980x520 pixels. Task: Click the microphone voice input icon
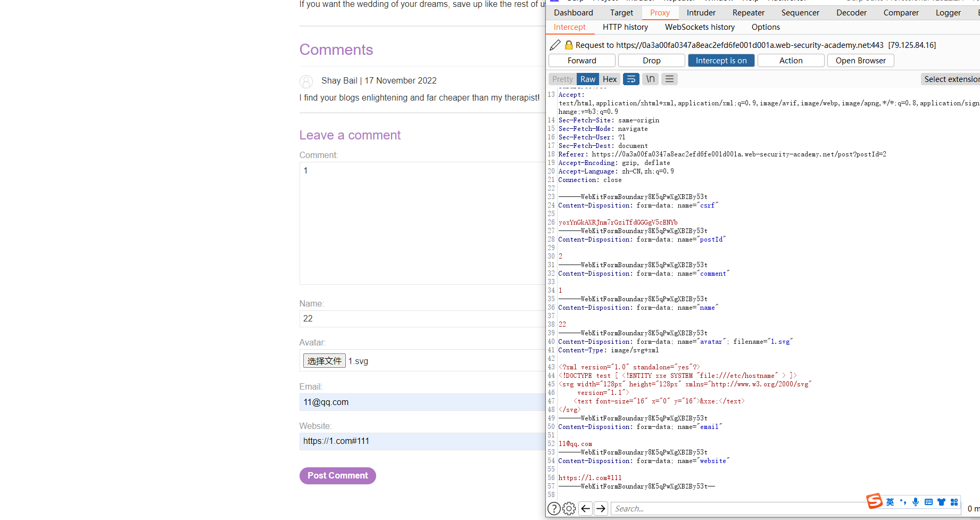tap(916, 502)
